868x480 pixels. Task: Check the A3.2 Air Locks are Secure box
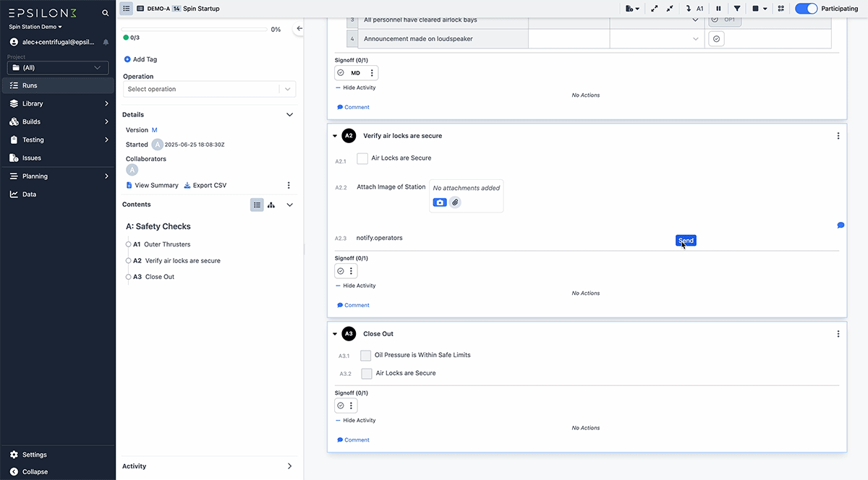click(x=367, y=374)
